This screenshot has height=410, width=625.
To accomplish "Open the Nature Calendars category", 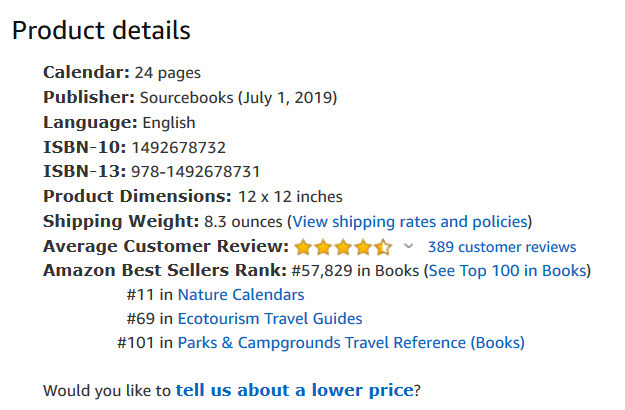I will (241, 295).
